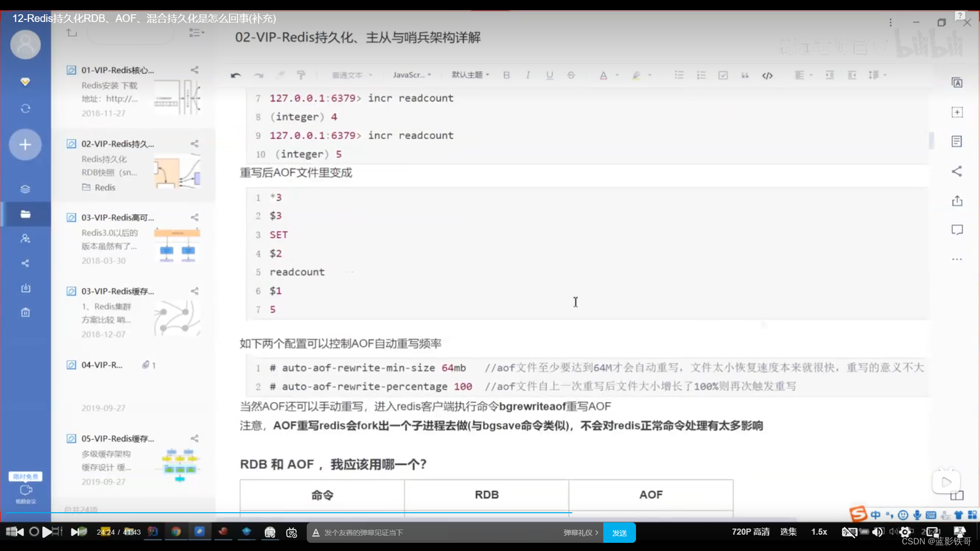Screen dimensions: 980x551
Task: Click the note title 02-VIP-Redis持久化
Action: click(x=357, y=37)
